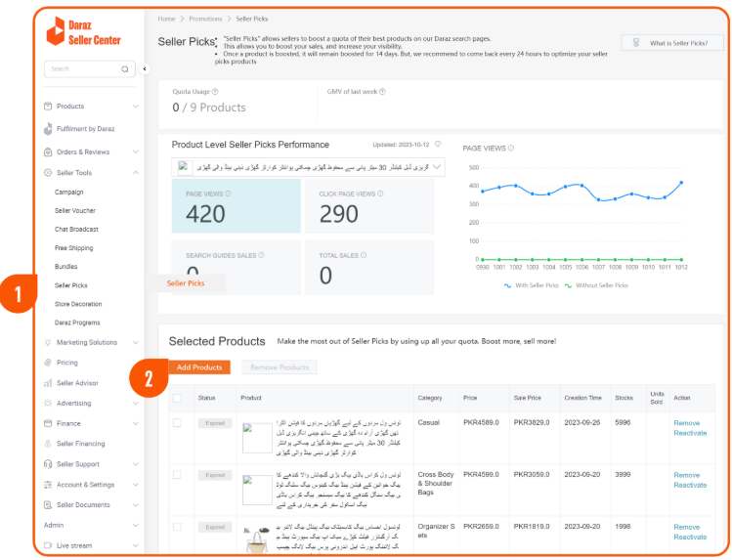Click the Add Products button

point(199,367)
